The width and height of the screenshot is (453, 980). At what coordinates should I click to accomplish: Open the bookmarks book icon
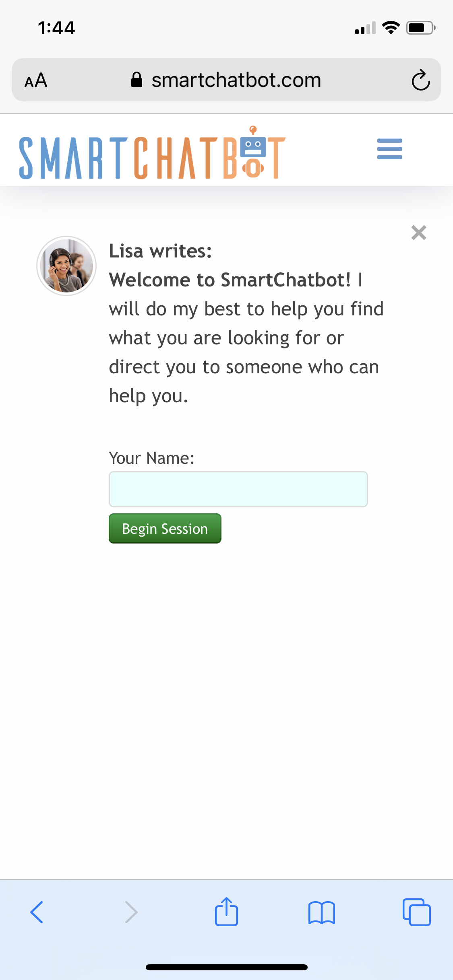tap(321, 912)
